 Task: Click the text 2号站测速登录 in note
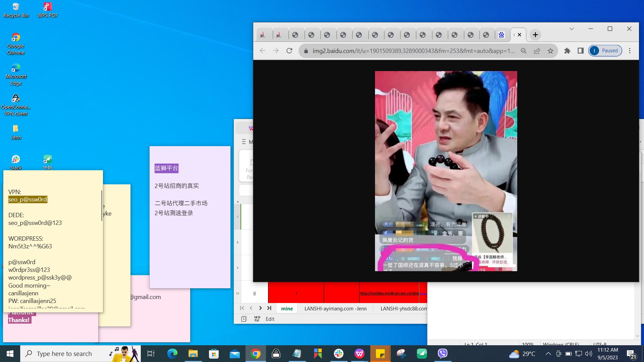click(x=174, y=213)
